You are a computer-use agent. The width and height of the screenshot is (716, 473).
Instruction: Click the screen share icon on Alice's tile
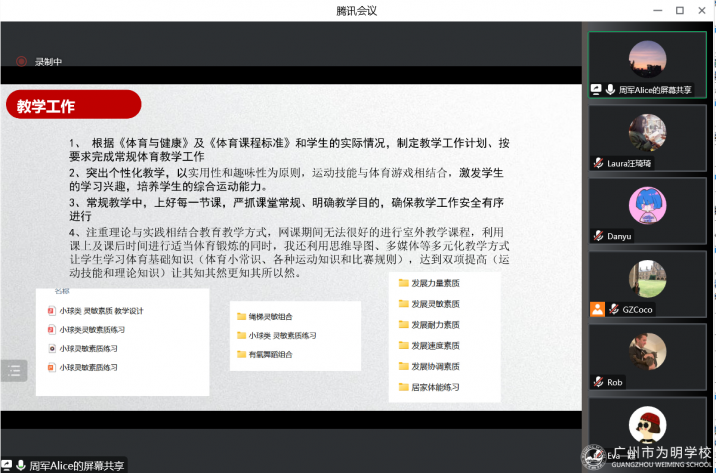[596, 89]
